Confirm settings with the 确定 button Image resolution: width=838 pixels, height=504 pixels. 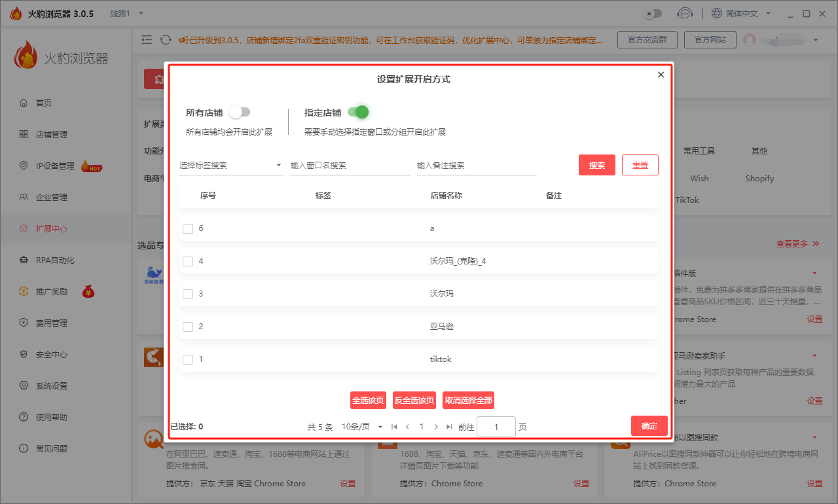[x=649, y=425]
